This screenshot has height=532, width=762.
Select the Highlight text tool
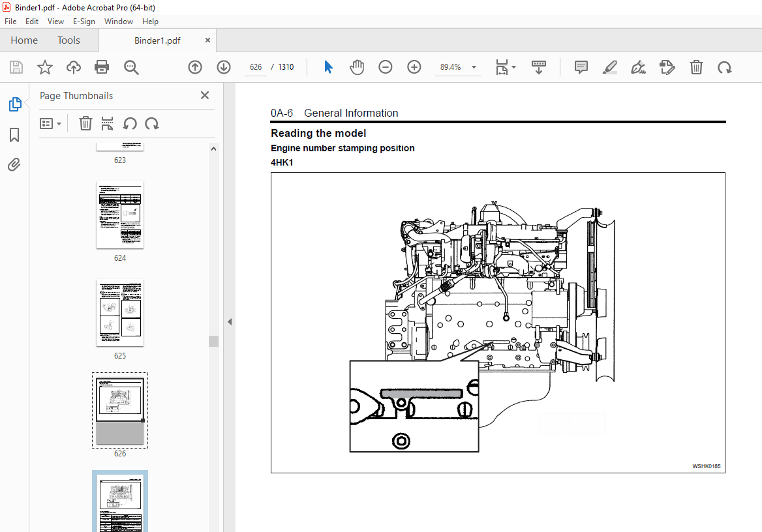click(609, 67)
